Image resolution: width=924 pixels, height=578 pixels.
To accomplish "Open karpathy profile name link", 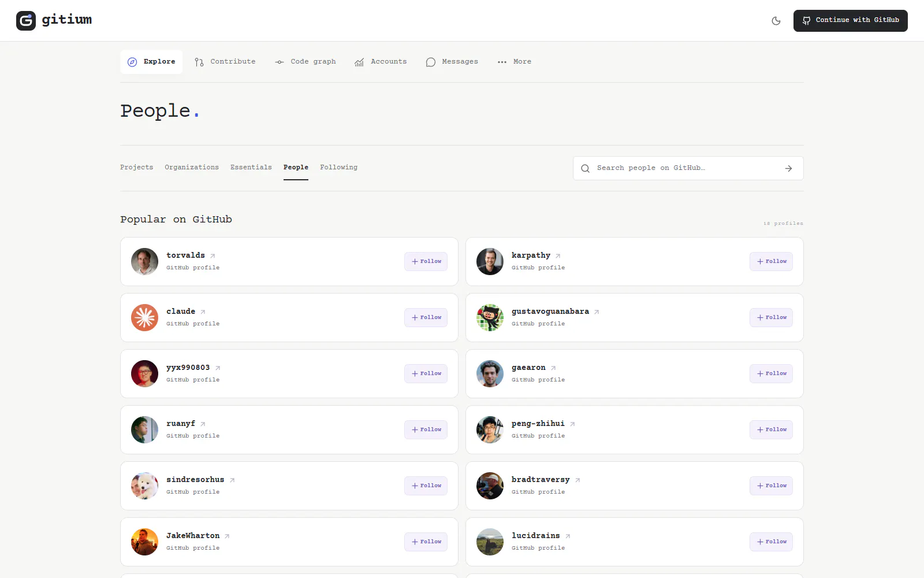I will (x=531, y=255).
